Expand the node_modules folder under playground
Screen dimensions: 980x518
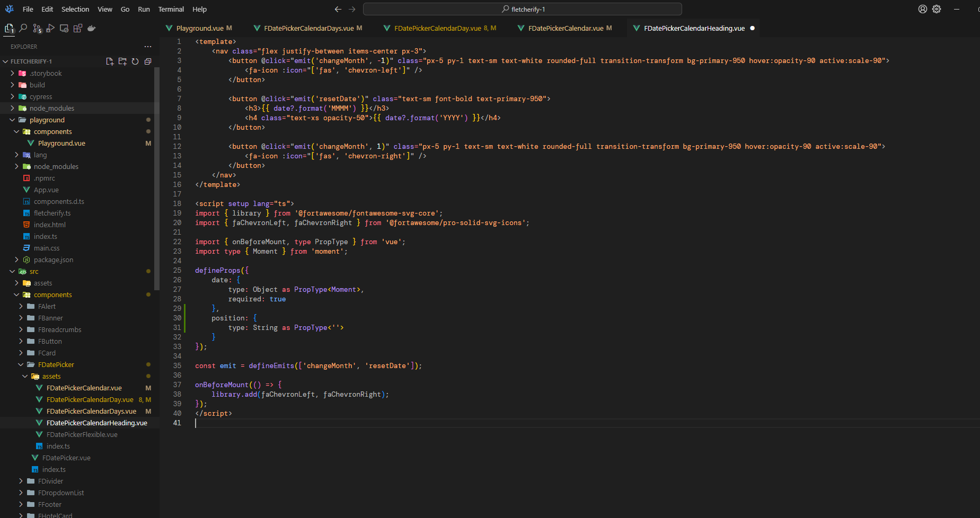click(x=56, y=166)
